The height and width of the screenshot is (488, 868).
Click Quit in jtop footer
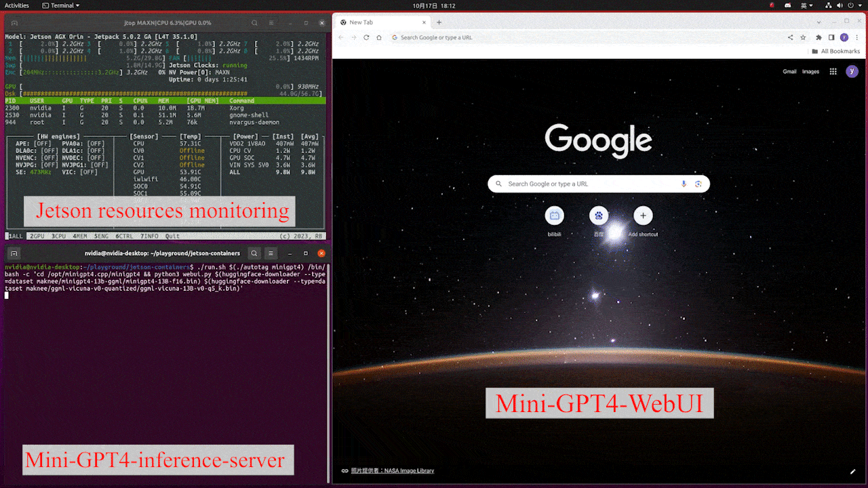172,237
